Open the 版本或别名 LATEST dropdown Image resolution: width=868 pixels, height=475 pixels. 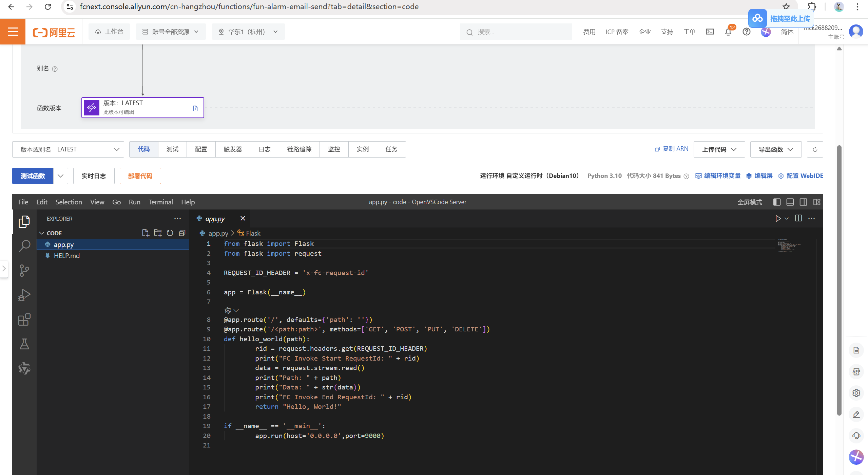pos(68,149)
